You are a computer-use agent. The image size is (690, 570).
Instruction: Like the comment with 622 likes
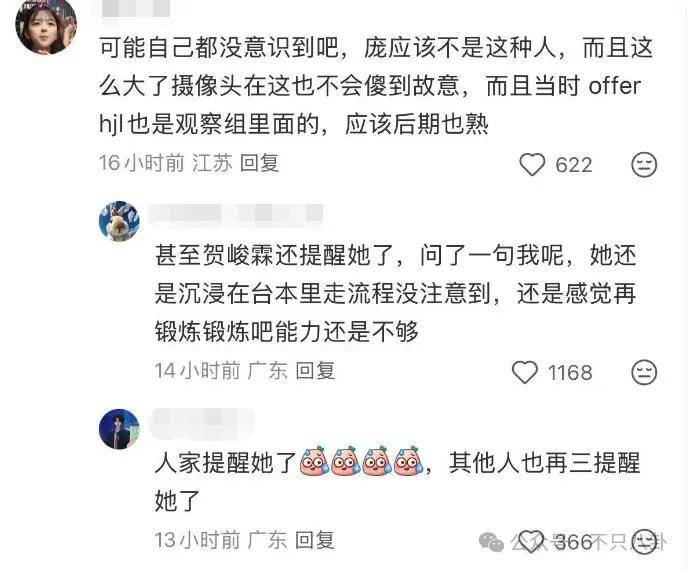(x=532, y=165)
